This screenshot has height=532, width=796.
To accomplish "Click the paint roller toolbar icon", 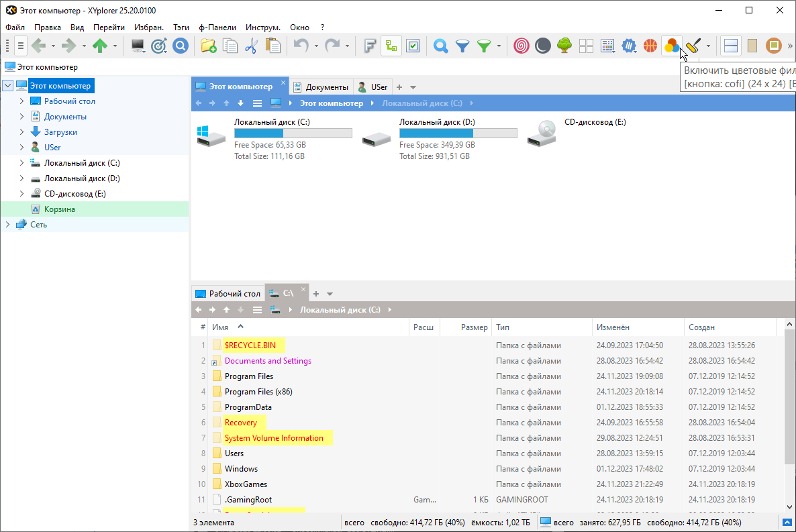I will pyautogui.click(x=693, y=46).
